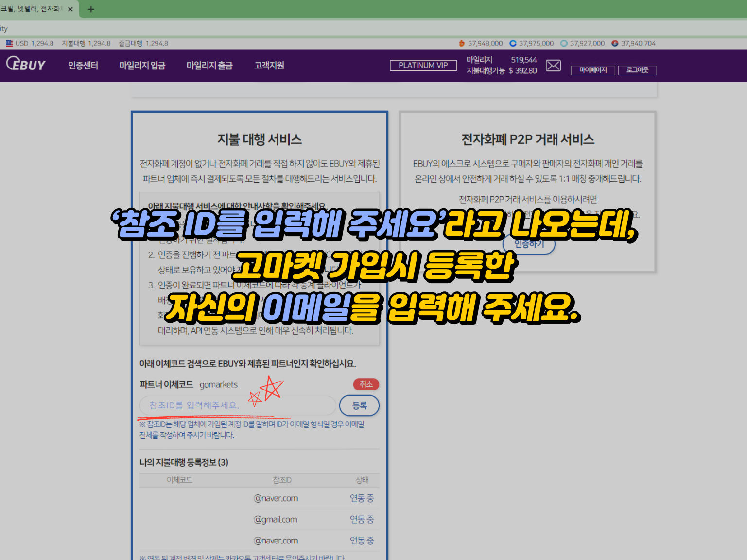Viewport: 747px width, 560px height.
Task: Click the 이체코드 column header
Action: [x=179, y=480]
